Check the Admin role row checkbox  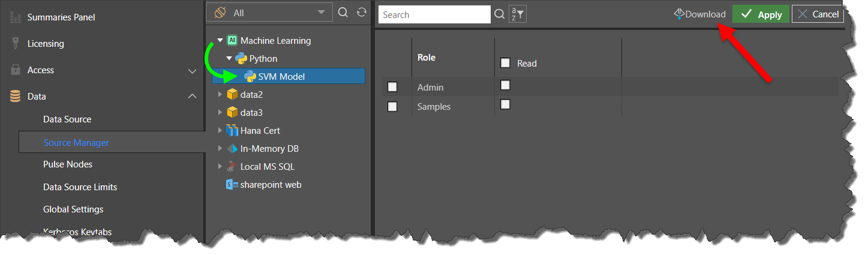[392, 87]
